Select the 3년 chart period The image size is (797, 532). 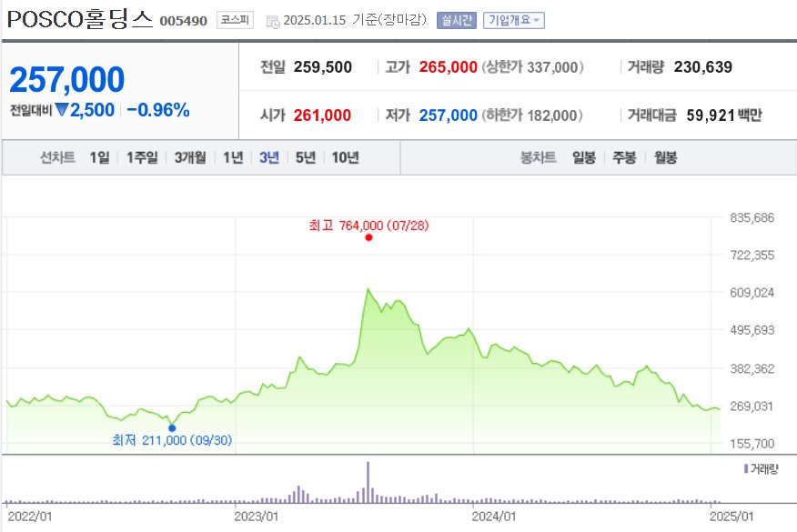click(269, 157)
